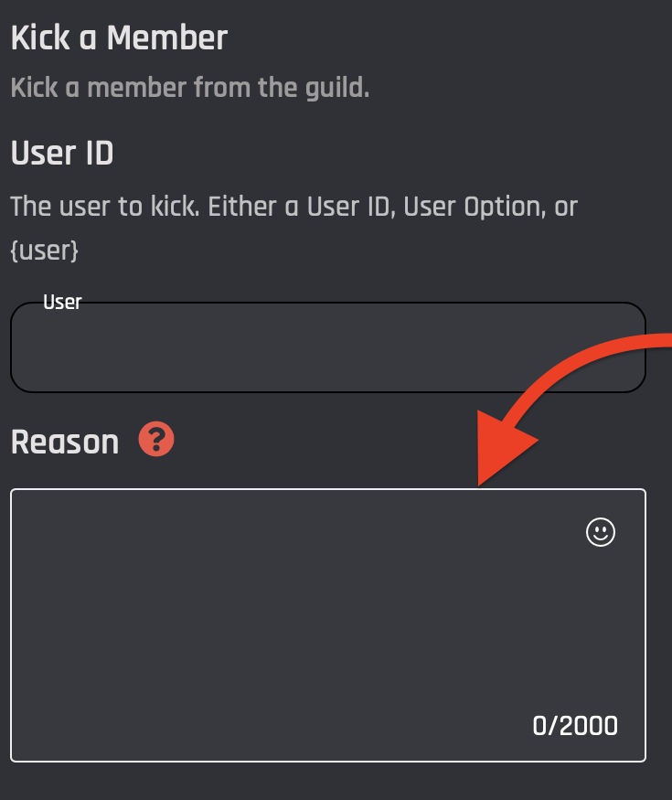Click the red question mark help icon
Image resolution: width=672 pixels, height=800 pixels.
pos(156,441)
